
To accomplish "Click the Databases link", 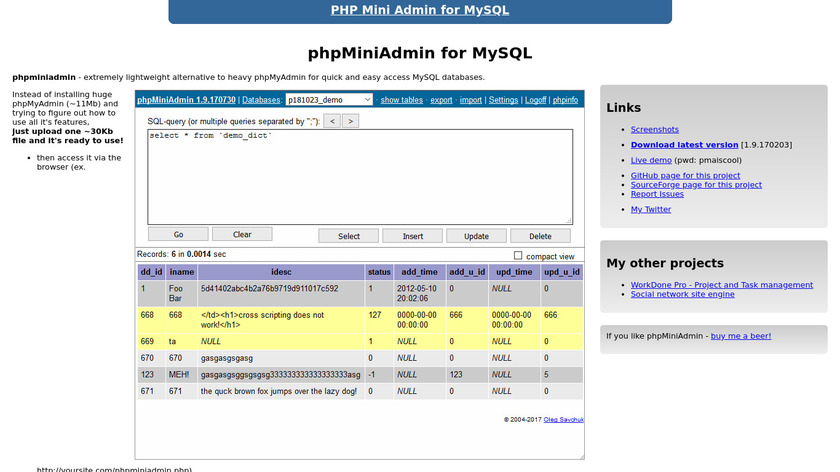I will pyautogui.click(x=261, y=100).
